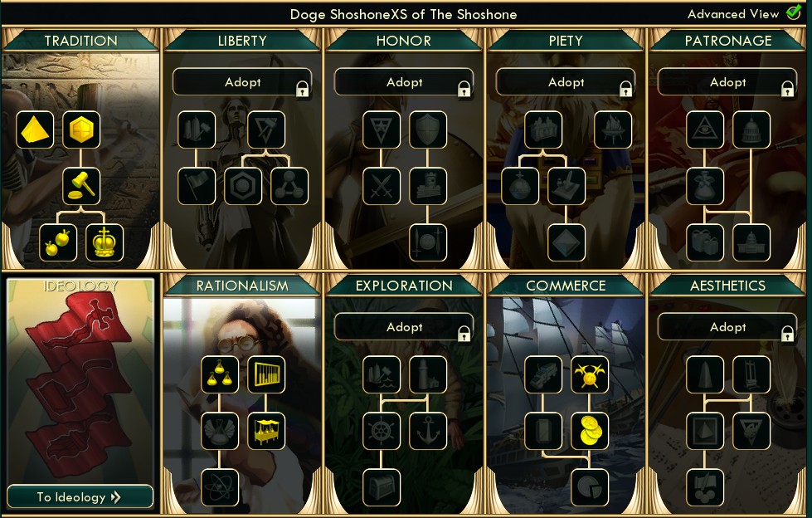
Task: Click the Adopt button under Honor
Action: coord(404,82)
